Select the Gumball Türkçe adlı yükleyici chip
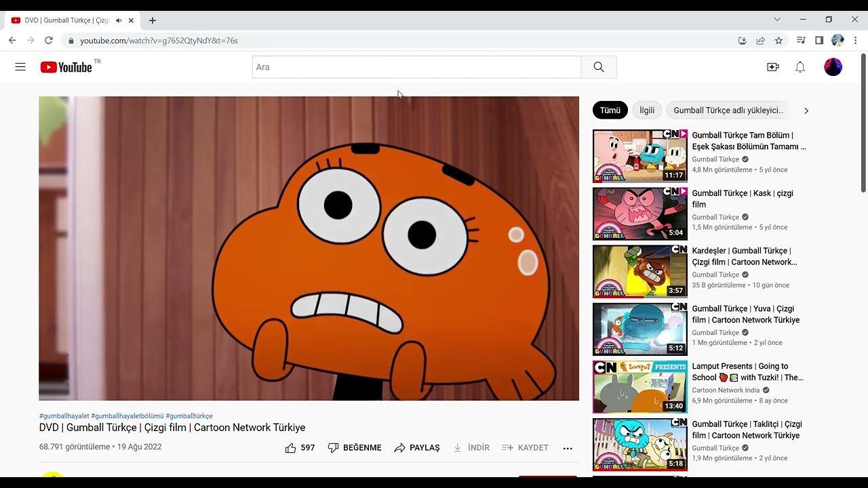The width and height of the screenshot is (868, 488). [x=728, y=110]
